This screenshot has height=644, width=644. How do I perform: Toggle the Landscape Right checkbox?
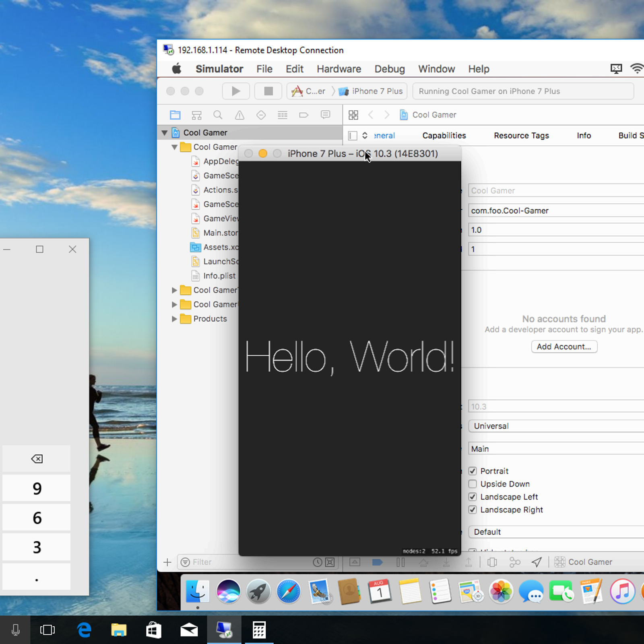pyautogui.click(x=473, y=510)
